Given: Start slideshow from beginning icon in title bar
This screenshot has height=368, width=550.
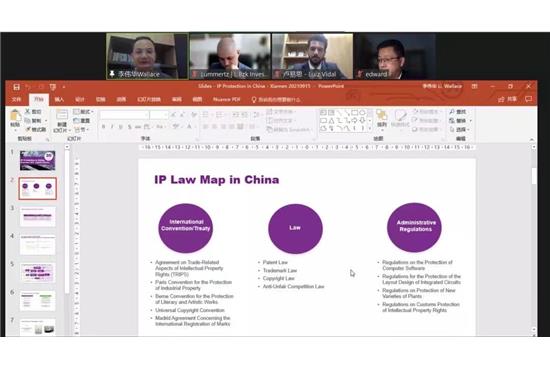Looking at the screenshot, I should click(x=53, y=87).
